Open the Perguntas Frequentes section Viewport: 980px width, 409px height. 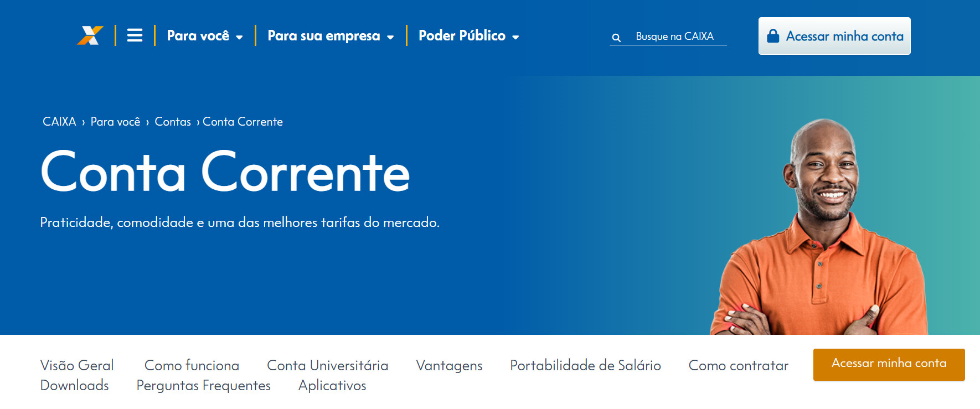tap(203, 385)
